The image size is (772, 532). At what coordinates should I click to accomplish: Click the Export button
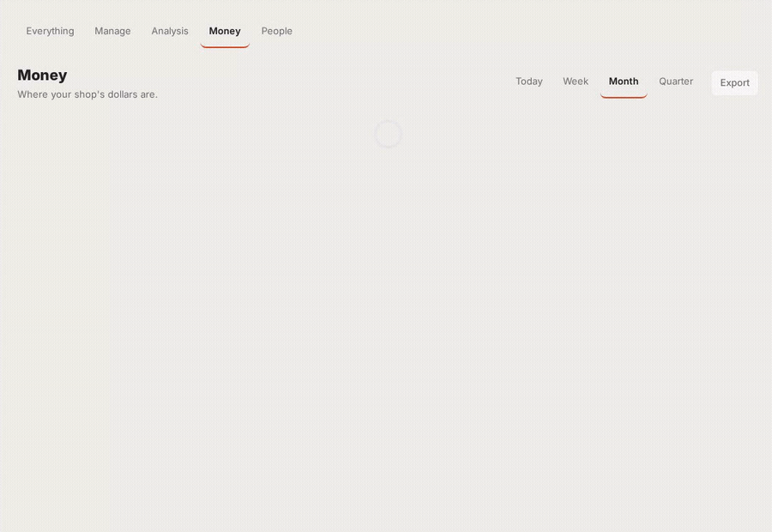point(734,82)
